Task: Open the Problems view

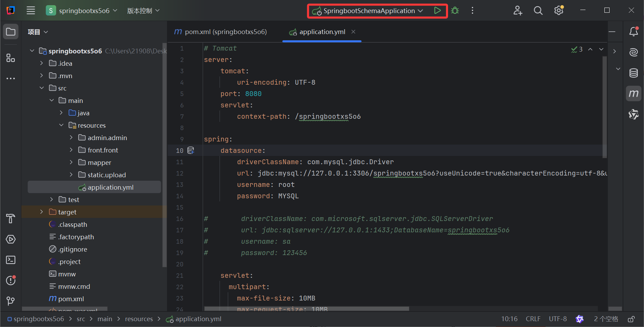Action: pyautogui.click(x=11, y=280)
